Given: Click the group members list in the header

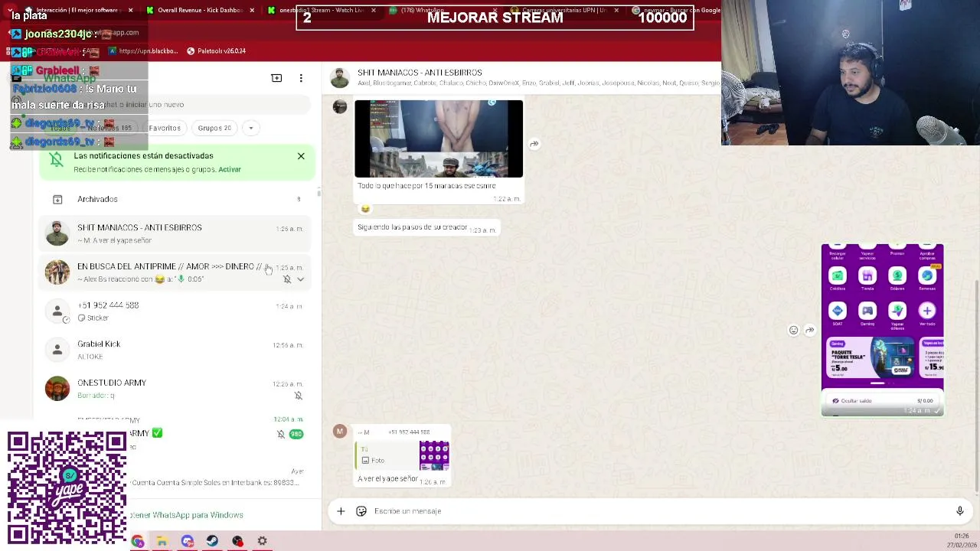Looking at the screenshot, I should tap(538, 83).
